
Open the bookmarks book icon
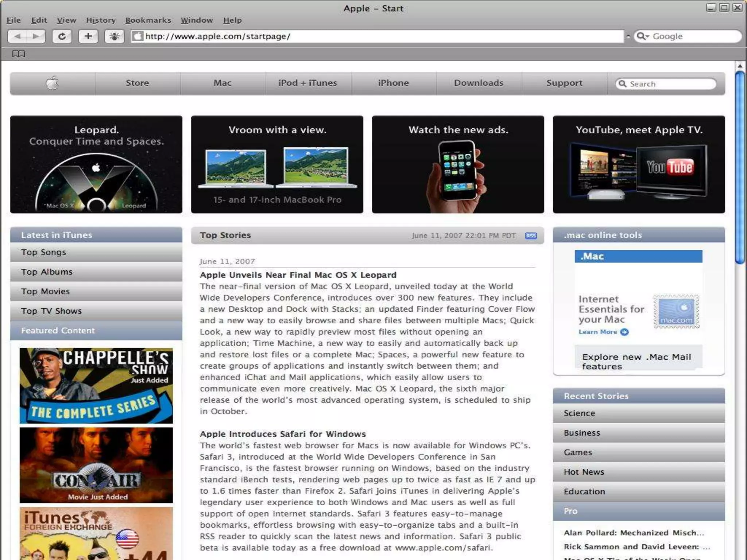18,54
